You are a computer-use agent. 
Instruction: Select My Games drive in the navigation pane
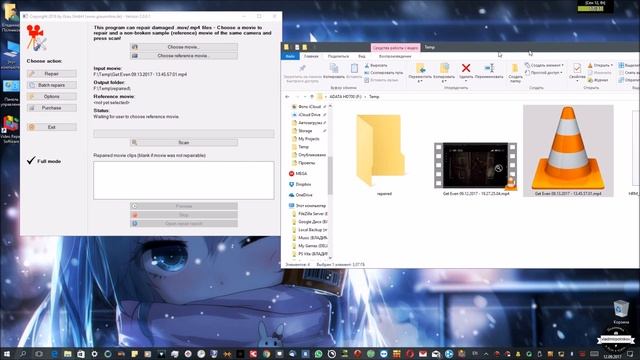coord(312,246)
